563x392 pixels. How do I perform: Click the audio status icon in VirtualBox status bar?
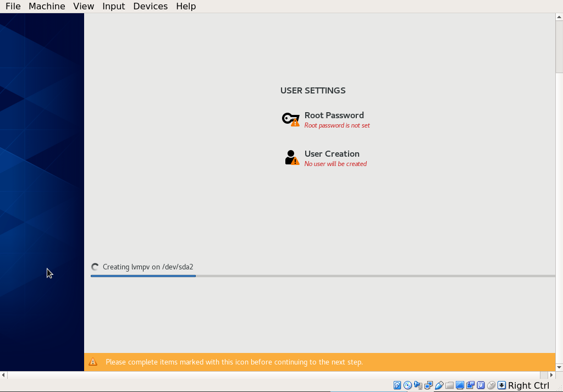point(418,385)
